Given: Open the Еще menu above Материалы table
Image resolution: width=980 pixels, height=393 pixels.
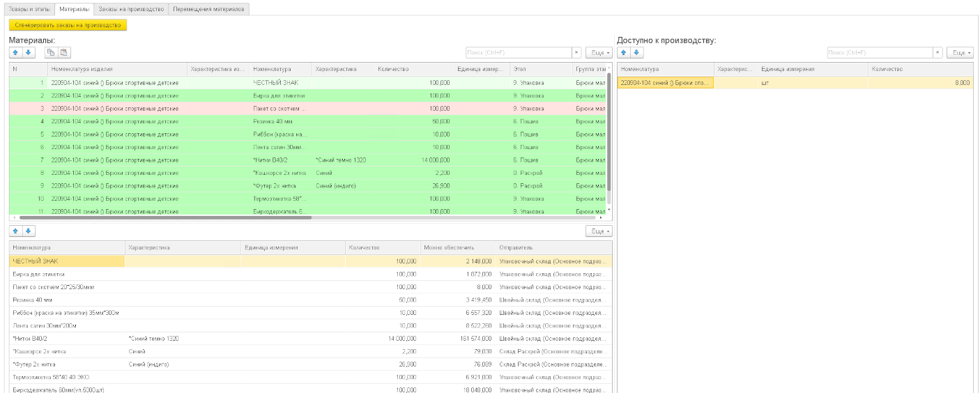Looking at the screenshot, I should [x=598, y=53].
